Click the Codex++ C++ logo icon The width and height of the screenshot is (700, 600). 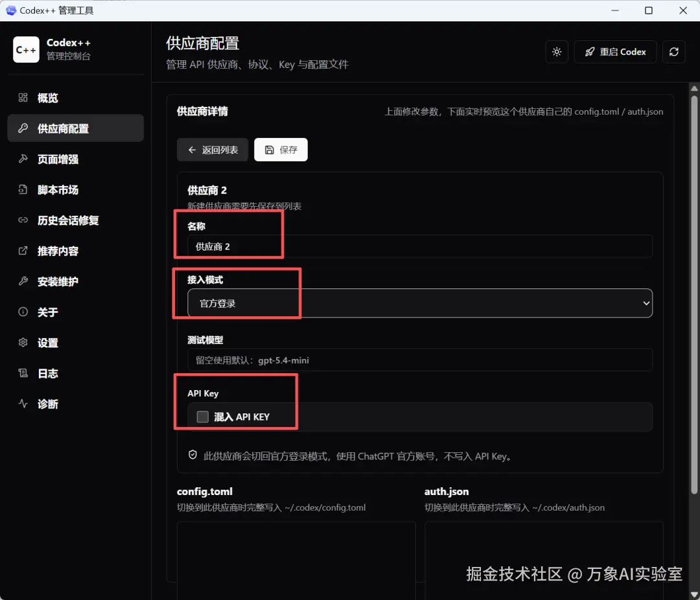coord(26,49)
